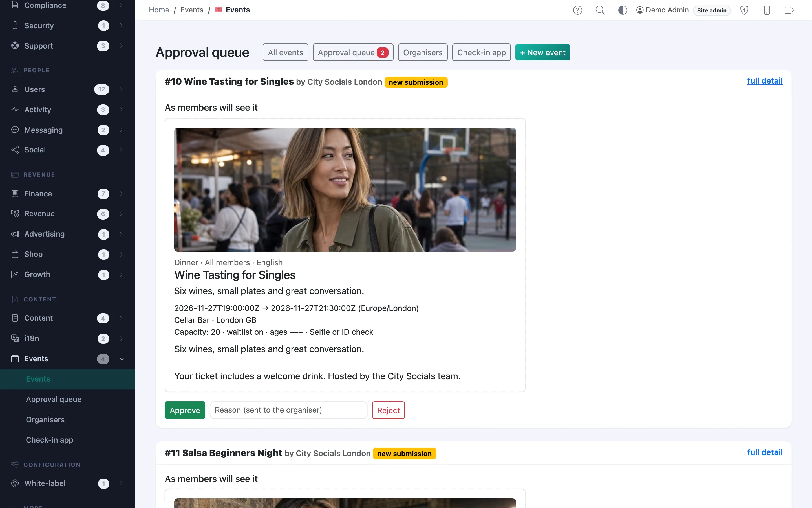Reject the Wine Tasting for Singles event
The width and height of the screenshot is (812, 508).
coord(388,410)
